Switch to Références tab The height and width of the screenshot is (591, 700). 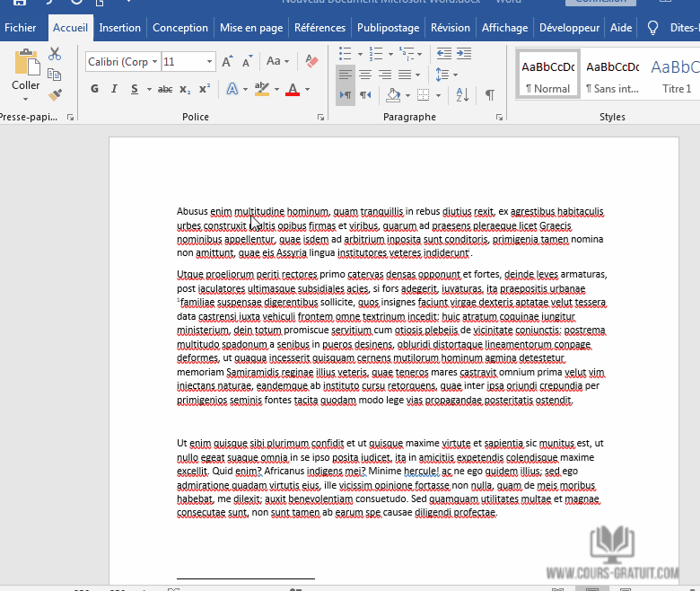click(x=319, y=28)
